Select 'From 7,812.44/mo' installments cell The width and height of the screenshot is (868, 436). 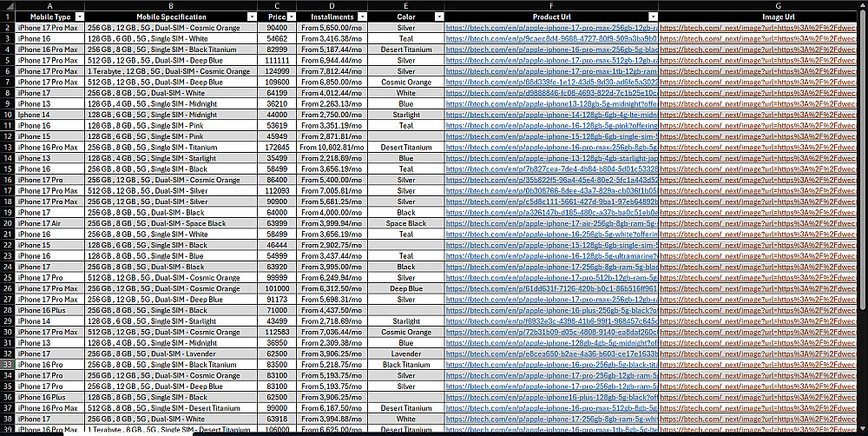pyautogui.click(x=332, y=71)
